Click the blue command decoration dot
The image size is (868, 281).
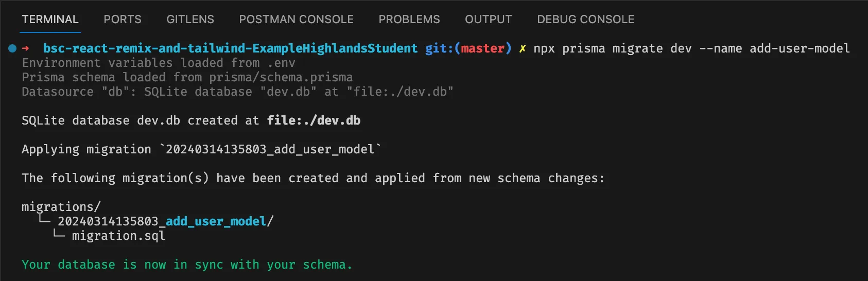12,48
